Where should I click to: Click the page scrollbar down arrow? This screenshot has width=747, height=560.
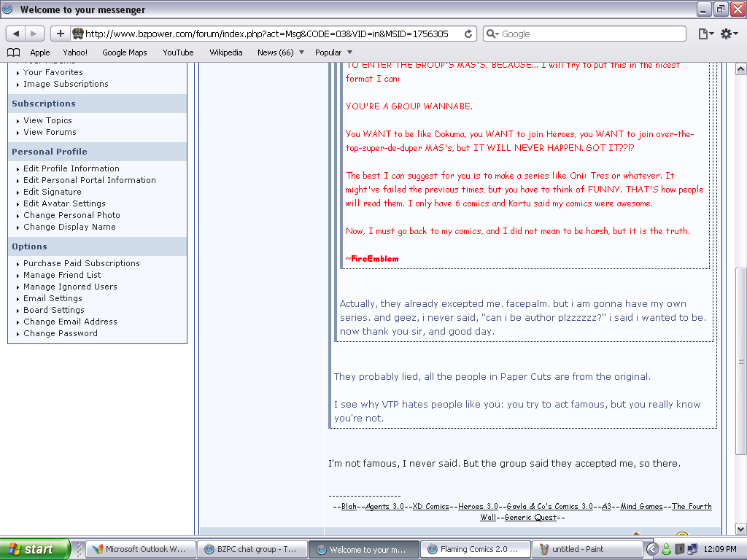[741, 529]
